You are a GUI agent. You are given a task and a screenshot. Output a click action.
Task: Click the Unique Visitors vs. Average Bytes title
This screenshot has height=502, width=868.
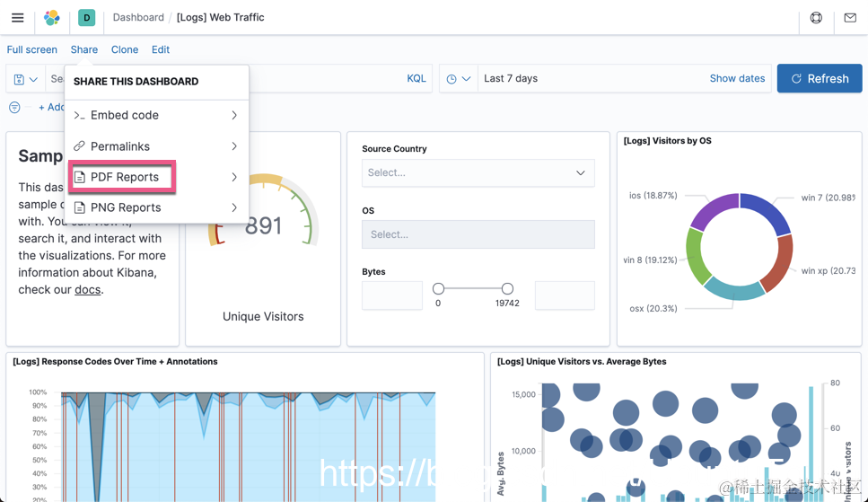click(582, 361)
